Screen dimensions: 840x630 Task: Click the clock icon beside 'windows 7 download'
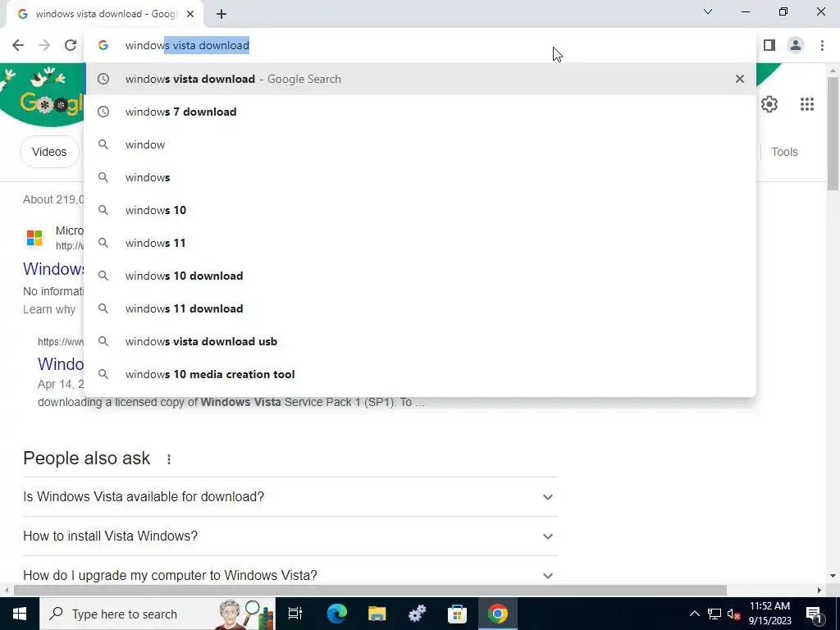click(103, 112)
